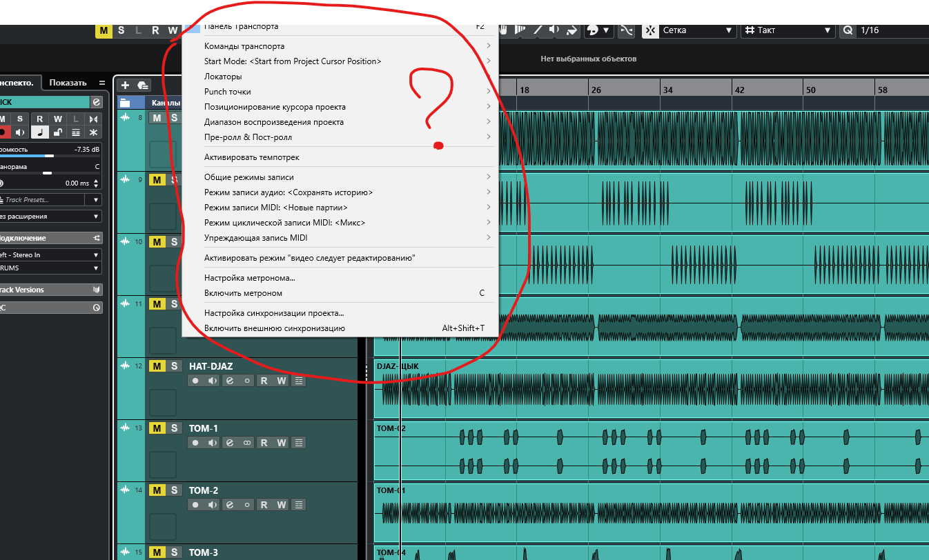The height and width of the screenshot is (560, 929).
Task: Expand the Track Presets dropdown arrow
Action: point(96,200)
